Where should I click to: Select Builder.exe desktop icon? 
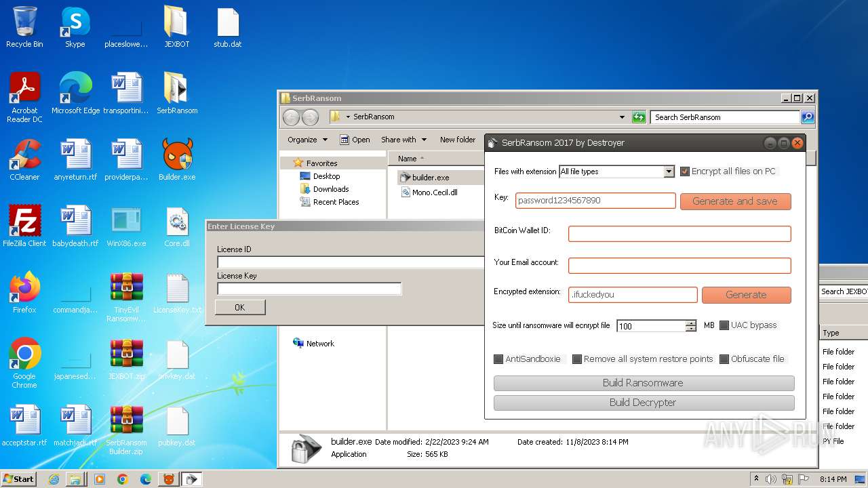pos(177,160)
